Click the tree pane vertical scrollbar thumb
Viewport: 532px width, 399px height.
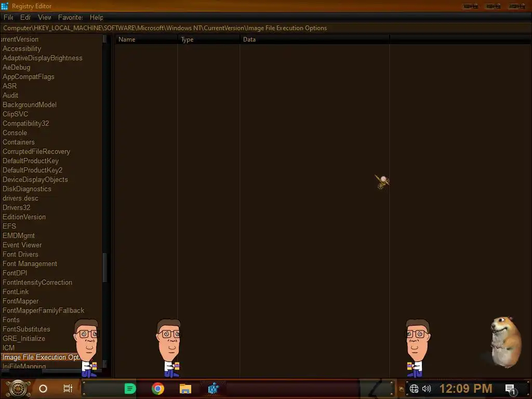click(x=105, y=268)
